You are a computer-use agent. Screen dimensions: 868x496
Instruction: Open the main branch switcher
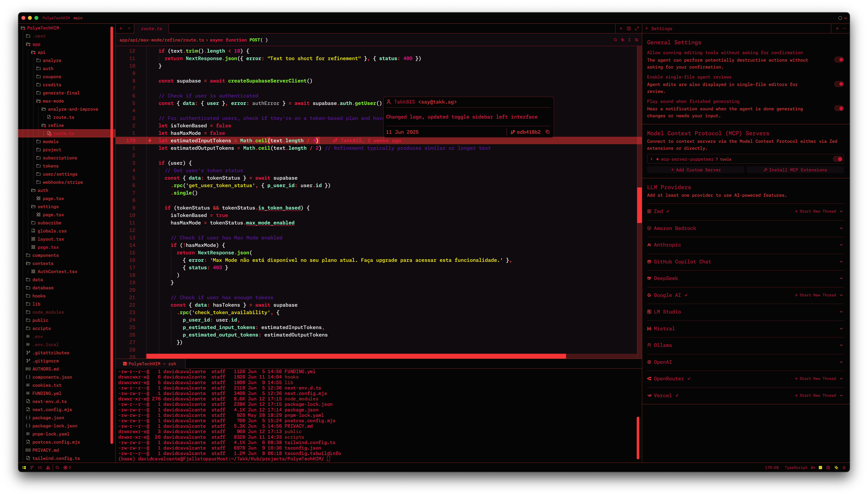click(x=78, y=18)
